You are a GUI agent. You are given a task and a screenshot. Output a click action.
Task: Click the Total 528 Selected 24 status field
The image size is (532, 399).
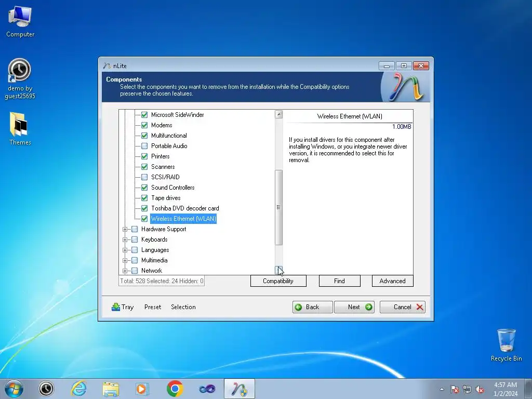click(162, 281)
